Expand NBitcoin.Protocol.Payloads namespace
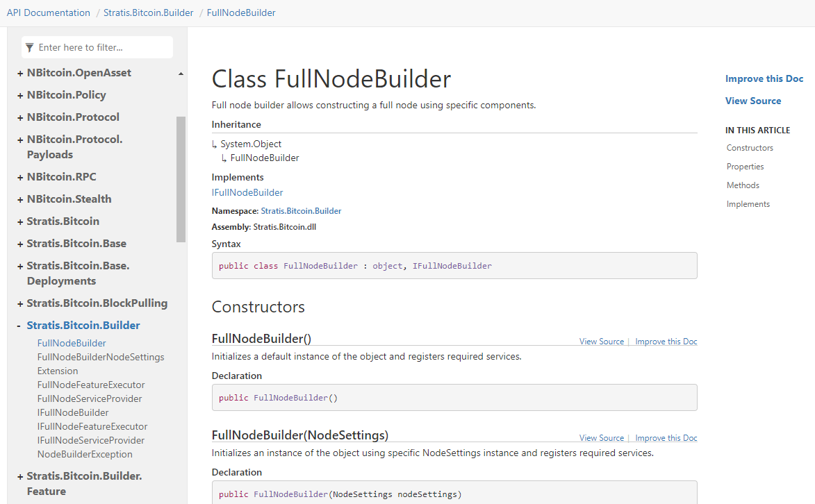 point(19,140)
